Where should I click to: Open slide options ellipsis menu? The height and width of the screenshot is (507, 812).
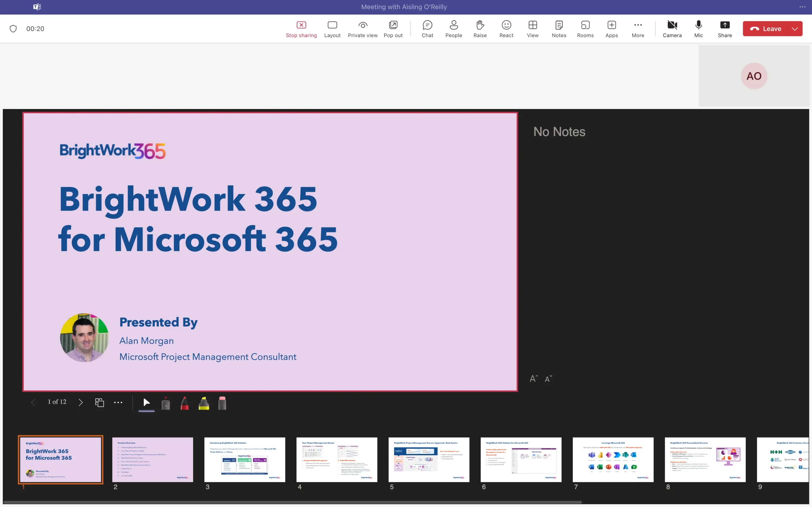coord(118,402)
